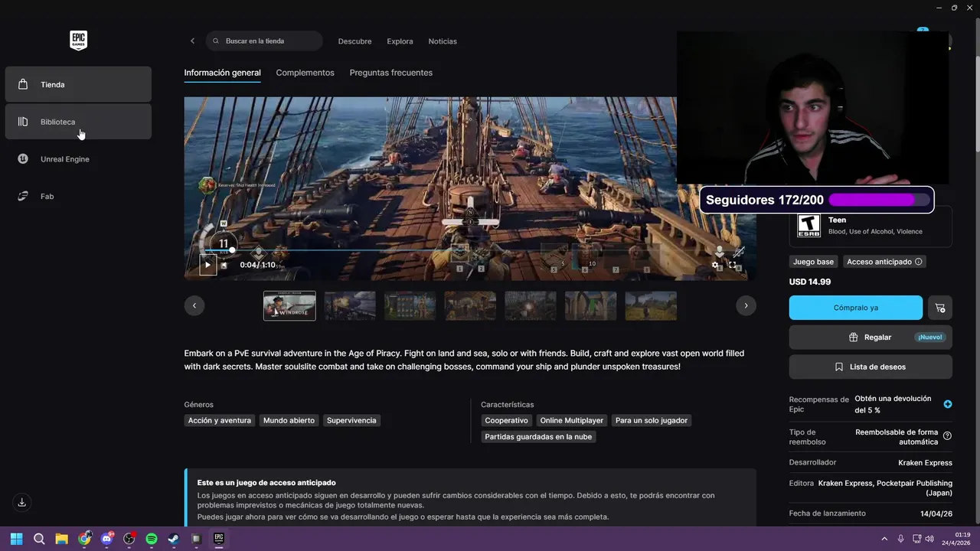Viewport: 980px width, 551px height.
Task: Select the Windrose trailer thumbnail
Action: pyautogui.click(x=289, y=305)
